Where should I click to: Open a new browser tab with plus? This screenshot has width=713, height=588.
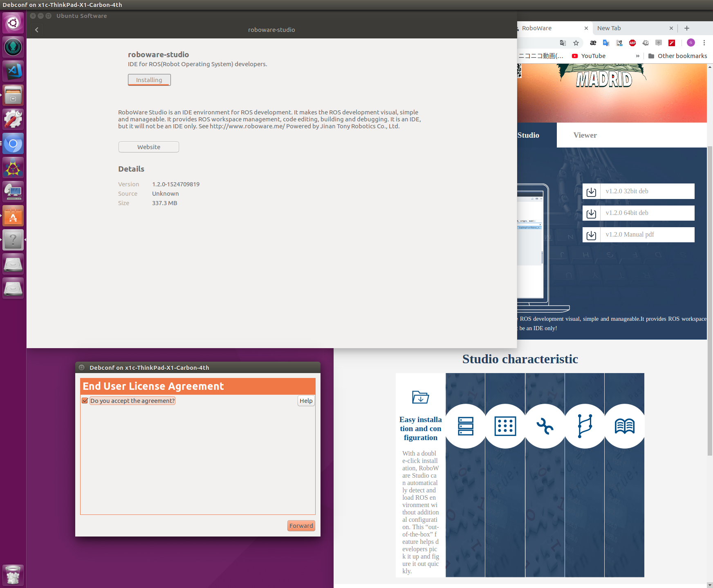point(687,28)
